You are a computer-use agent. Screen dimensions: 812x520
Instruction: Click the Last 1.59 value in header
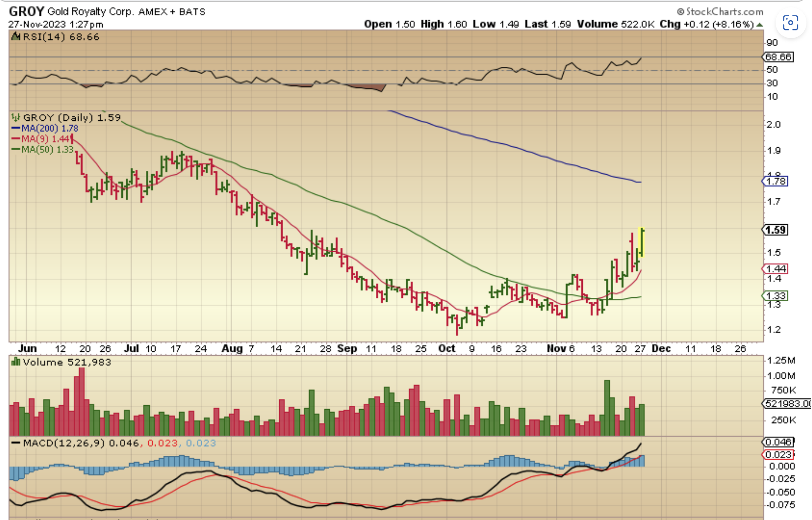click(548, 24)
